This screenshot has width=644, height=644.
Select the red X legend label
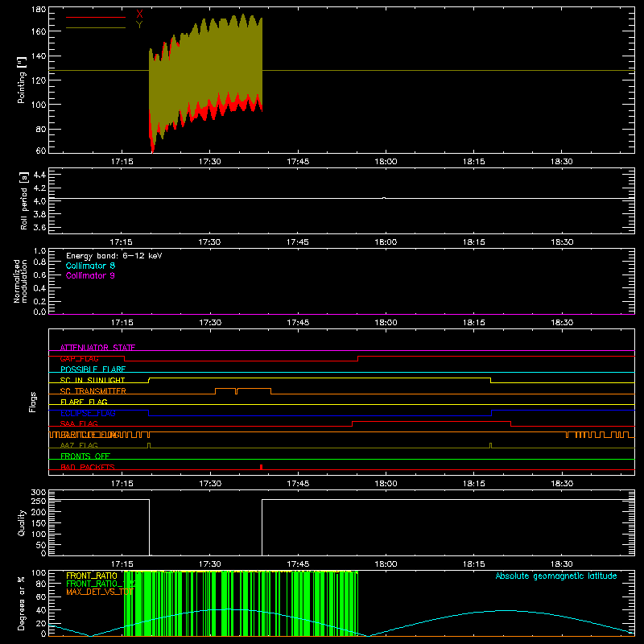pyautogui.click(x=139, y=14)
